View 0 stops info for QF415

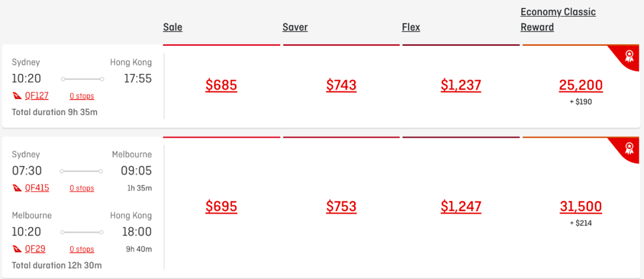tap(82, 188)
